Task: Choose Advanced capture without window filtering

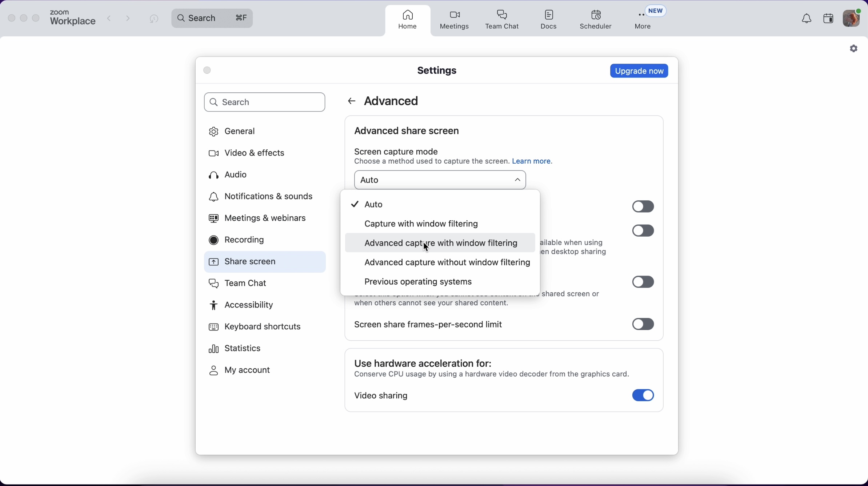Action: pyautogui.click(x=447, y=263)
